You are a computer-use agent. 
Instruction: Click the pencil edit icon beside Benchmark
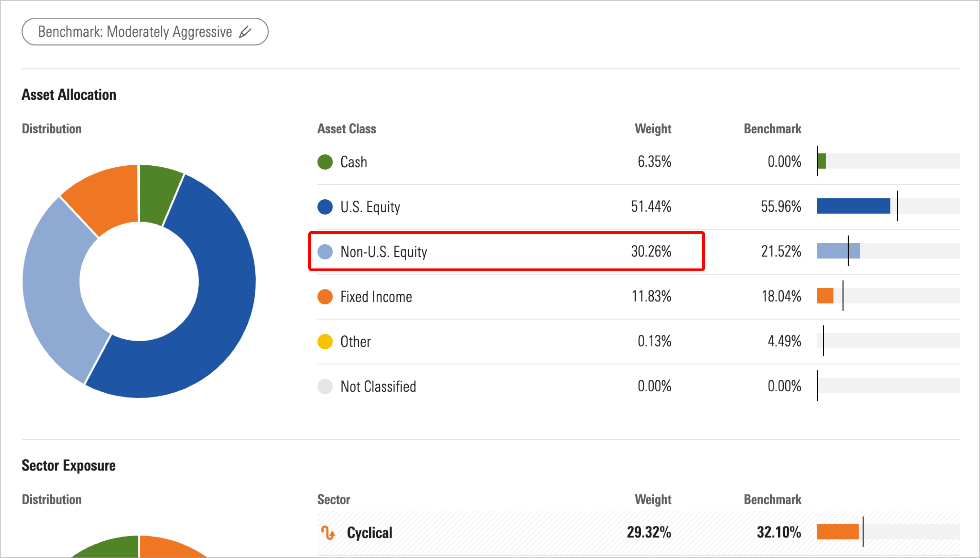pyautogui.click(x=245, y=32)
